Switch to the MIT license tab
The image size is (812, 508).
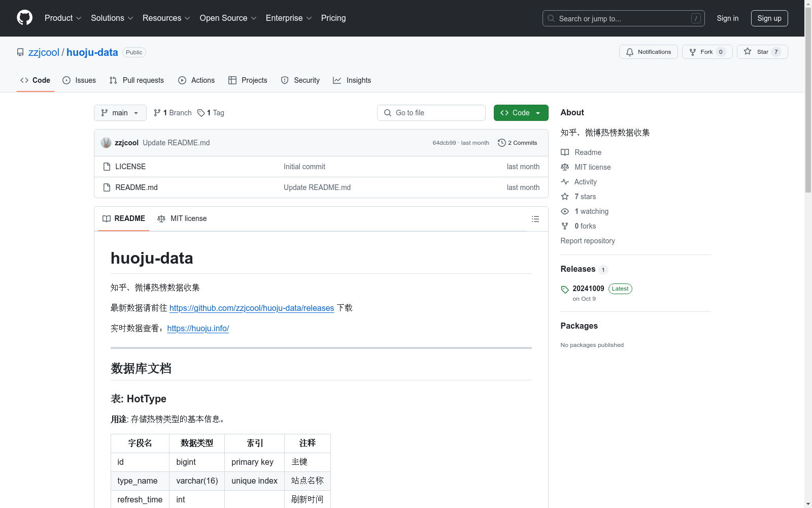pos(182,218)
